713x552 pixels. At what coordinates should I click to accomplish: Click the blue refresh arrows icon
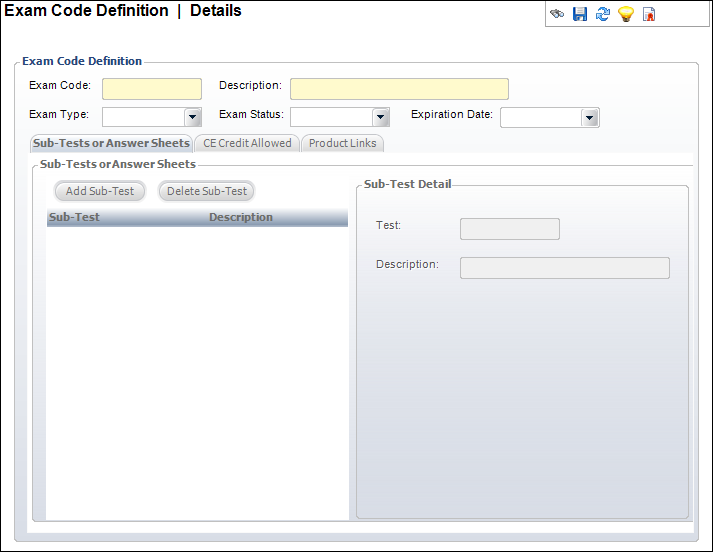[603, 15]
